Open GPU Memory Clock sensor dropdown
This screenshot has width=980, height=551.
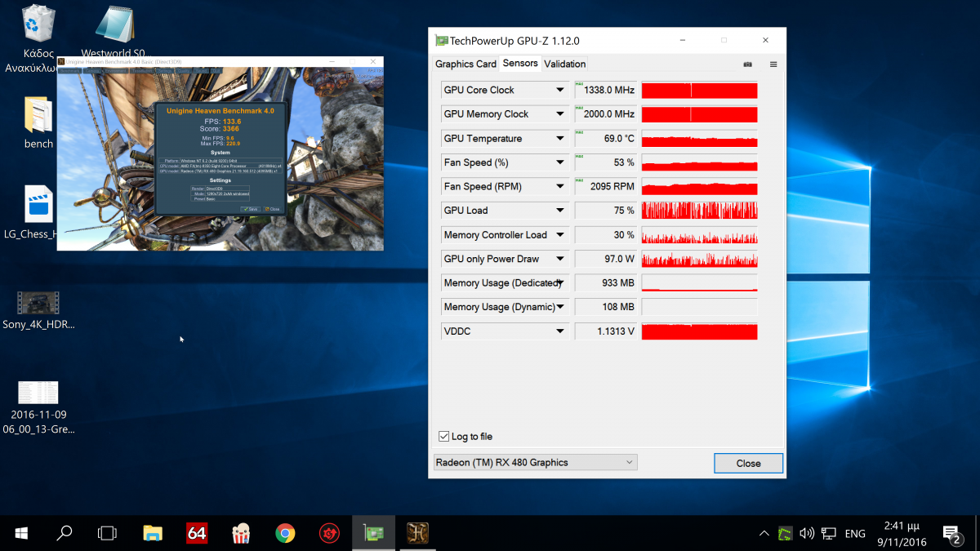tap(560, 114)
